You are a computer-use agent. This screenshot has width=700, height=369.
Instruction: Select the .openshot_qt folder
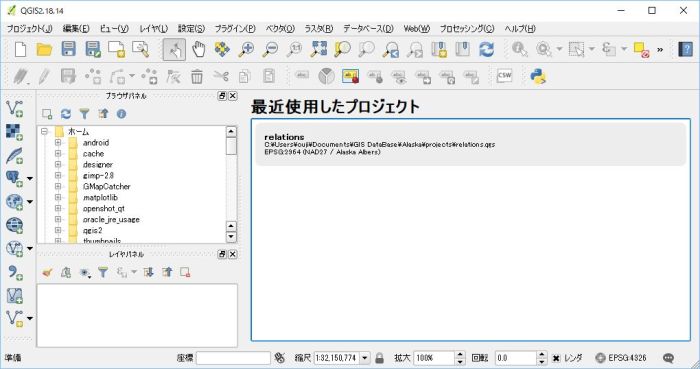[104, 208]
